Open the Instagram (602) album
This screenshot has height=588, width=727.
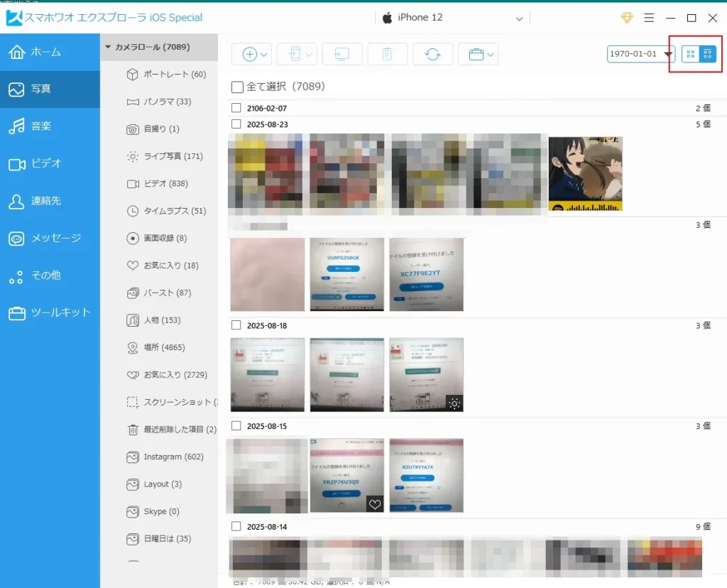(x=173, y=457)
